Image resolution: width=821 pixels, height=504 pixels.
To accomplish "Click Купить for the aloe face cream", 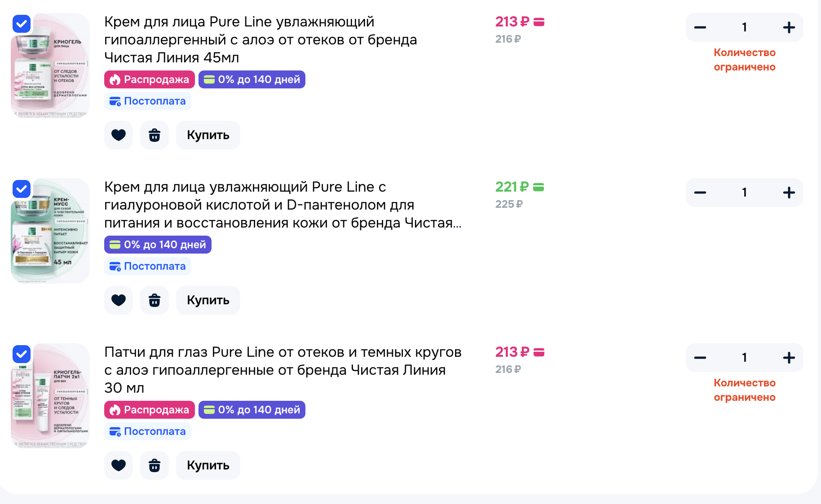I will pos(208,135).
